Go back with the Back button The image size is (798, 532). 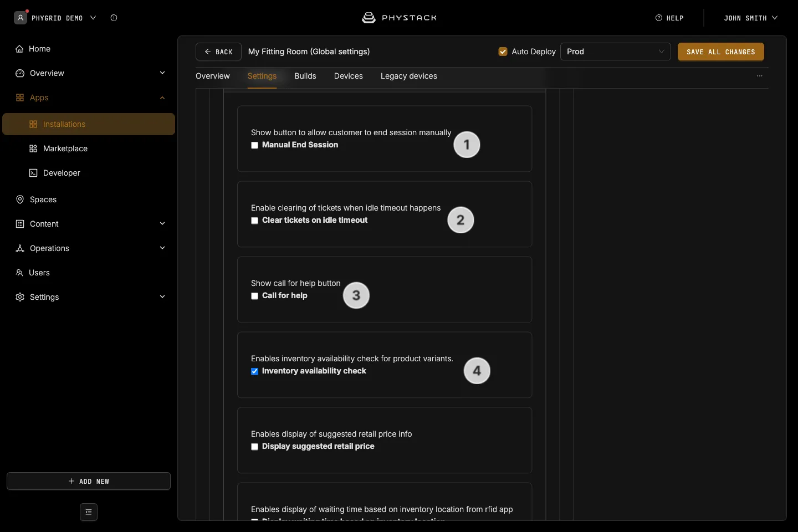[x=218, y=52]
